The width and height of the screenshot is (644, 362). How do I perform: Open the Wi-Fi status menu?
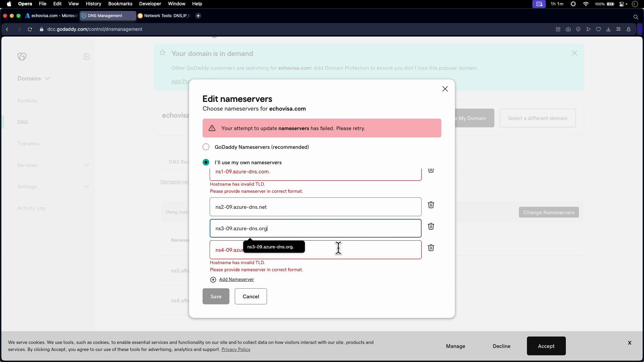coord(586,4)
